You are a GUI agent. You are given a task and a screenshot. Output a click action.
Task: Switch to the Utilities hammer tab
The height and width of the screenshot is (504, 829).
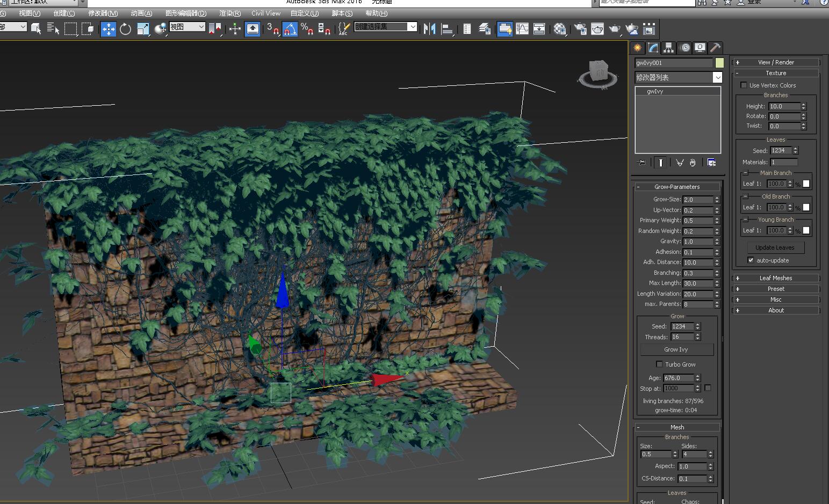pyautogui.click(x=715, y=48)
